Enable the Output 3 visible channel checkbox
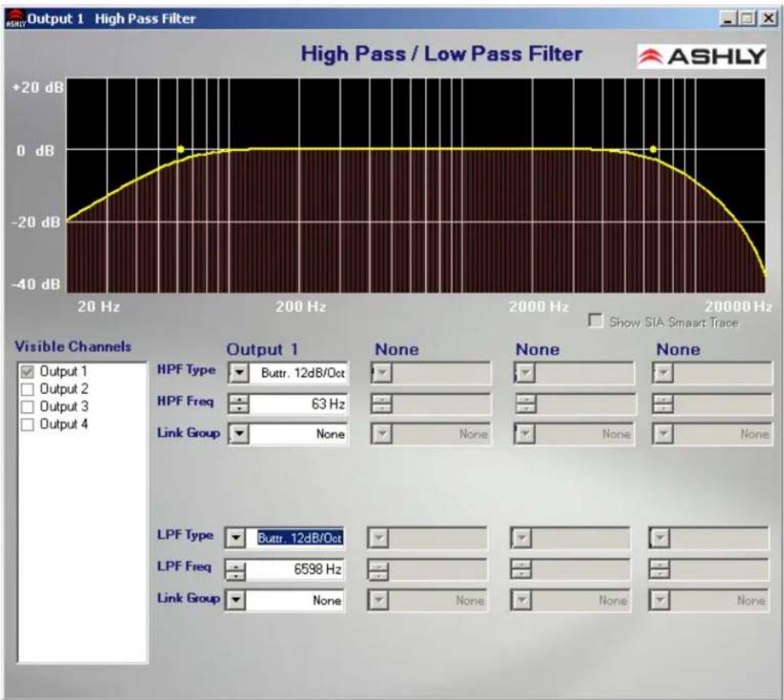784x700 pixels. tap(28, 407)
